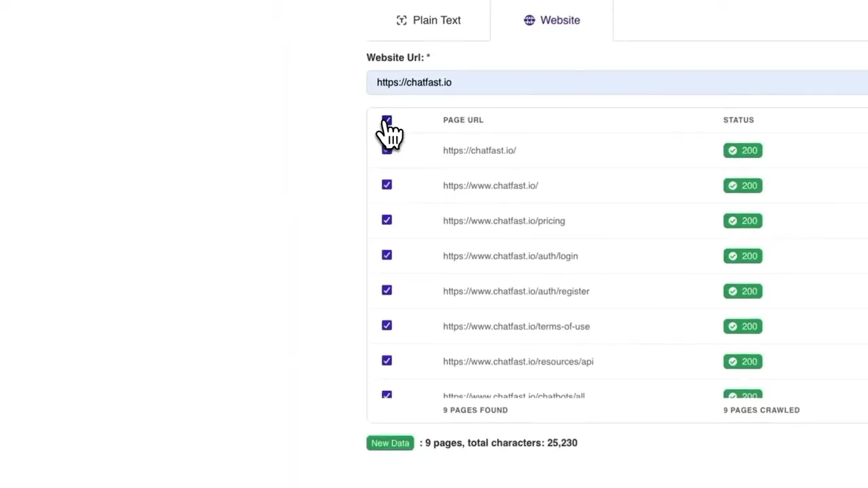Uncheck the pricing page checkbox
868x488 pixels.
pyautogui.click(x=387, y=220)
